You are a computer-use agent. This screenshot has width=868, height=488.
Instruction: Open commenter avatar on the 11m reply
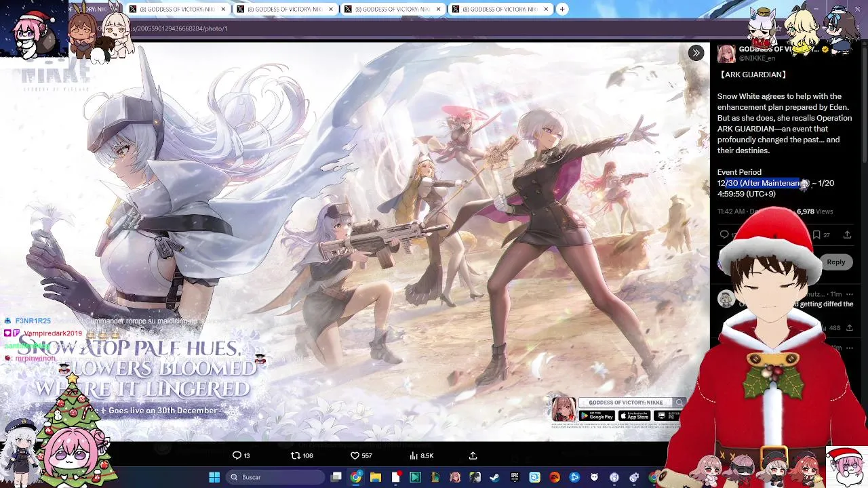pos(726,299)
